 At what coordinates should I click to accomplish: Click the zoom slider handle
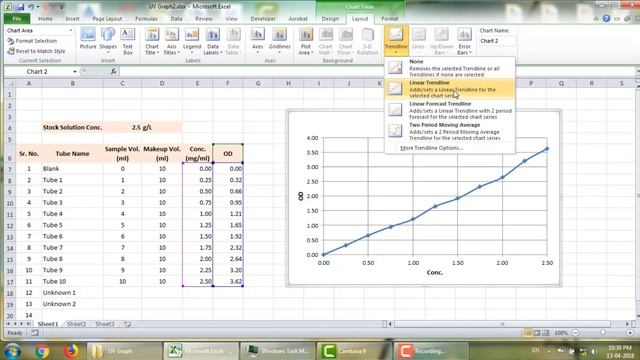tap(602, 333)
